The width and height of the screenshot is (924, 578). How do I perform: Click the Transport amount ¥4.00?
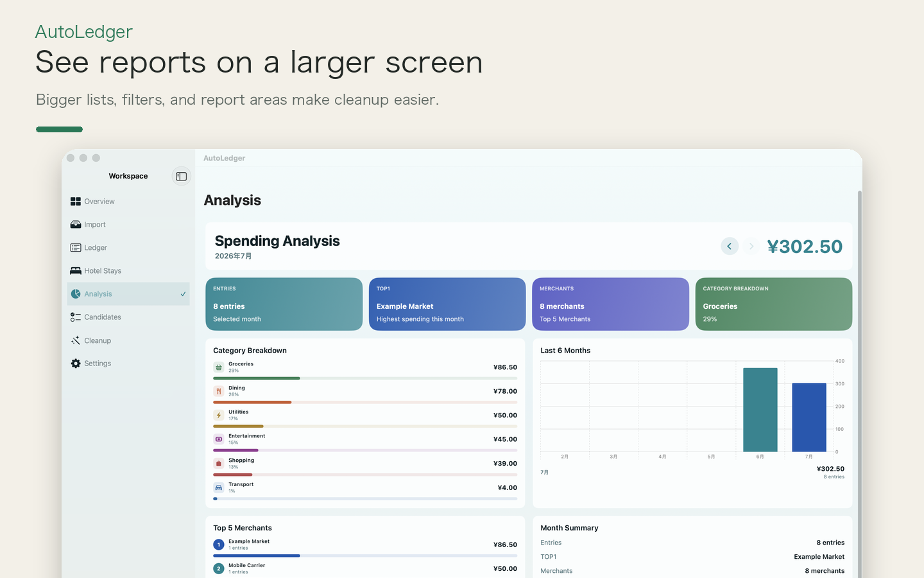coord(508,487)
